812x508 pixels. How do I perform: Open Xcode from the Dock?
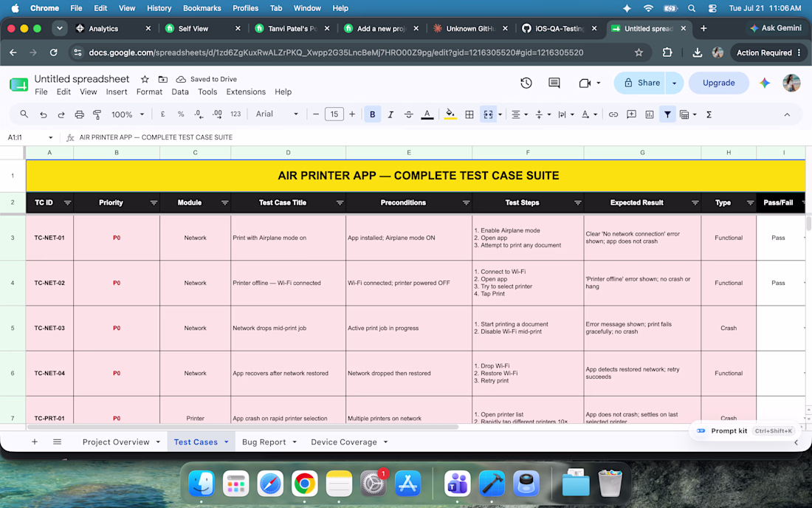tap(492, 484)
